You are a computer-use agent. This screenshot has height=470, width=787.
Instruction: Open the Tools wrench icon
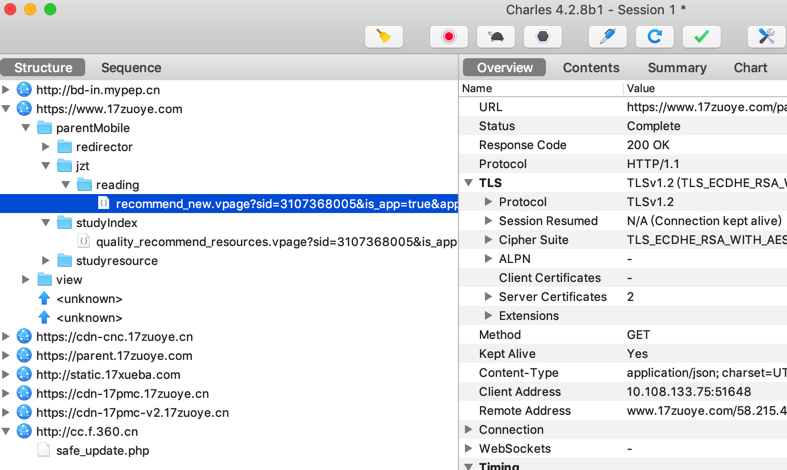pyautogui.click(x=766, y=37)
